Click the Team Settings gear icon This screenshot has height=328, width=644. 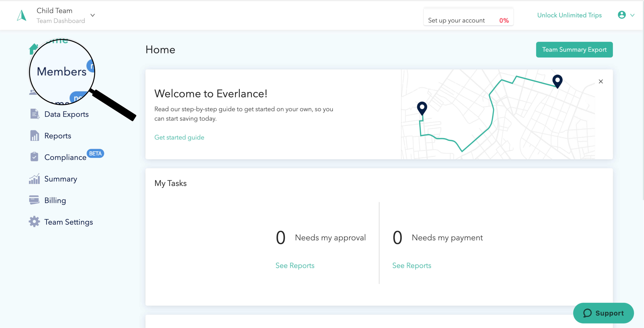click(x=34, y=221)
